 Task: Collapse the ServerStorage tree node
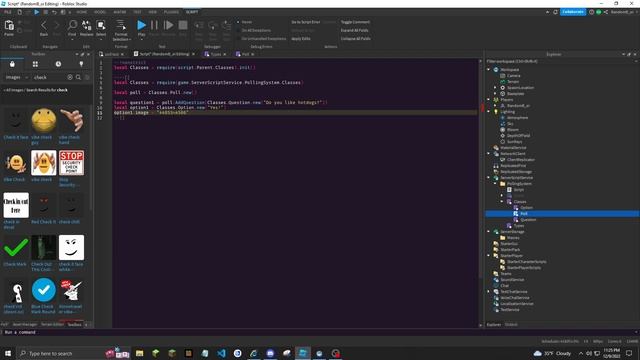click(x=489, y=231)
